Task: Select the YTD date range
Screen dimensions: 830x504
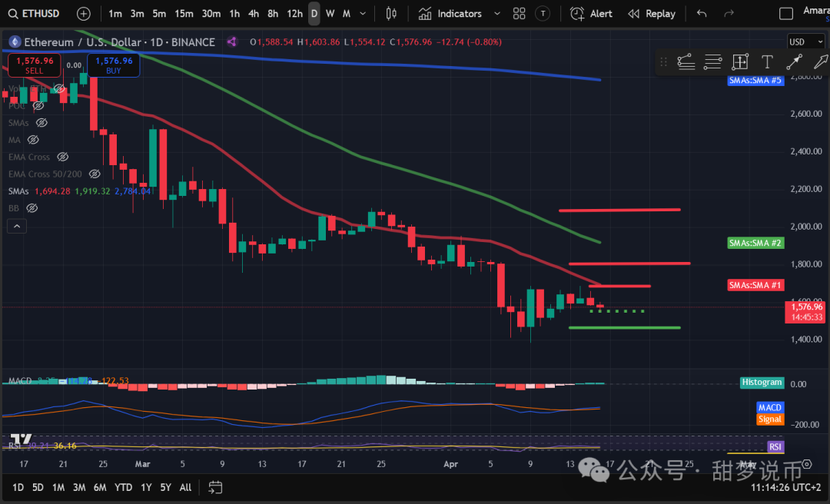Action: pos(123,487)
